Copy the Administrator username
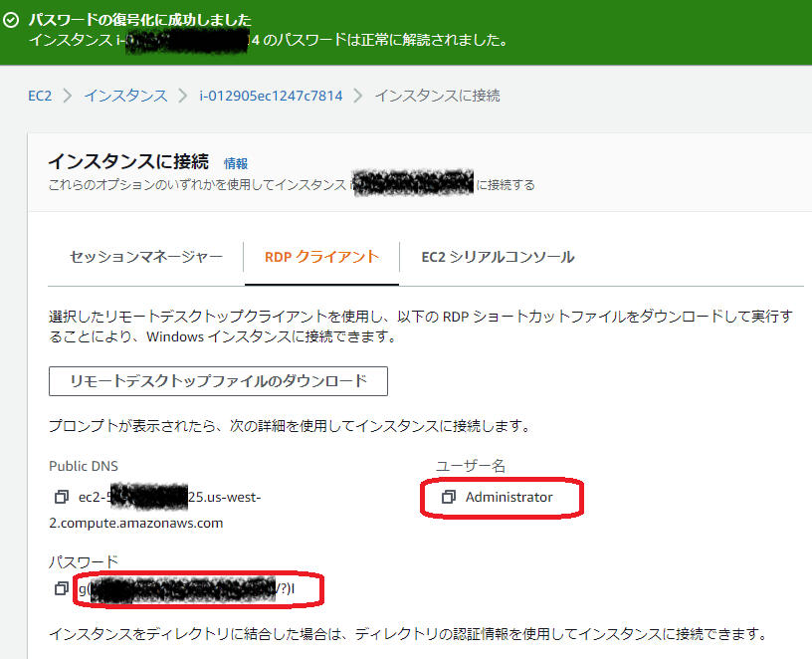This screenshot has width=812, height=659. point(449,497)
